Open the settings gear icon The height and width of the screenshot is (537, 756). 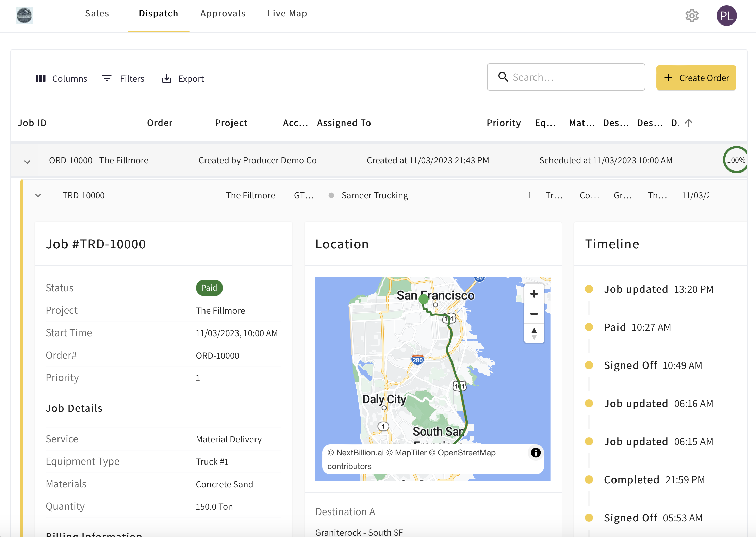(692, 16)
